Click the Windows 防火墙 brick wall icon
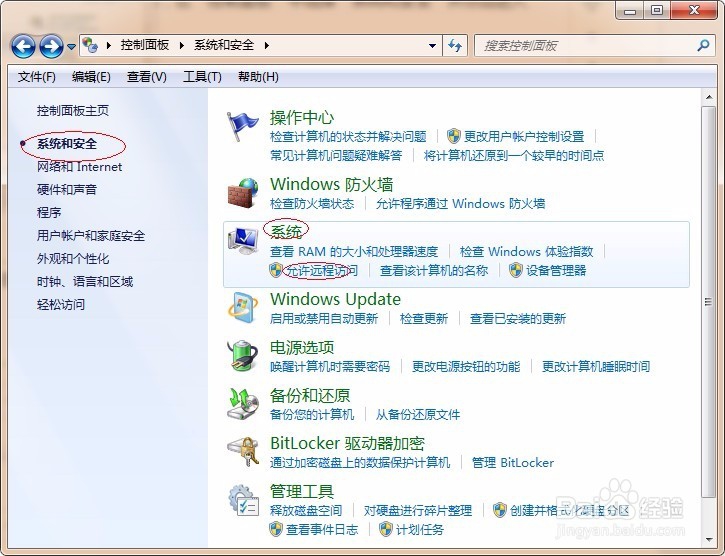Viewport: 725px width, 556px height. (243, 193)
